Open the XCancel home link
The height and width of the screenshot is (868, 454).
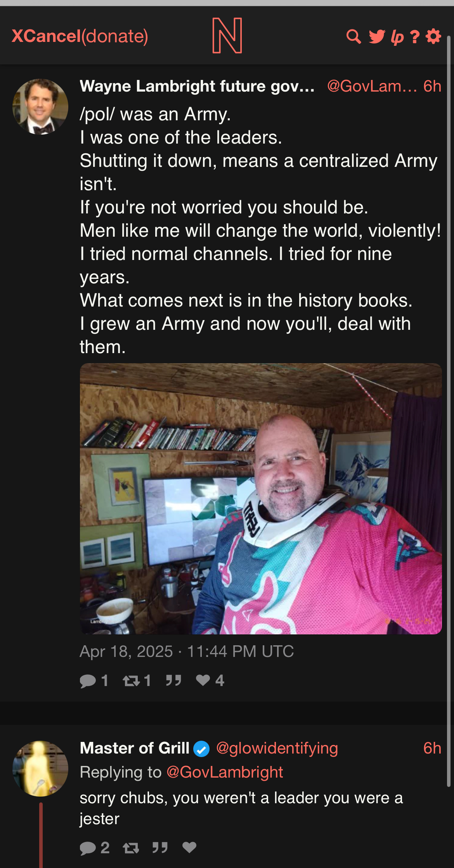[46, 36]
